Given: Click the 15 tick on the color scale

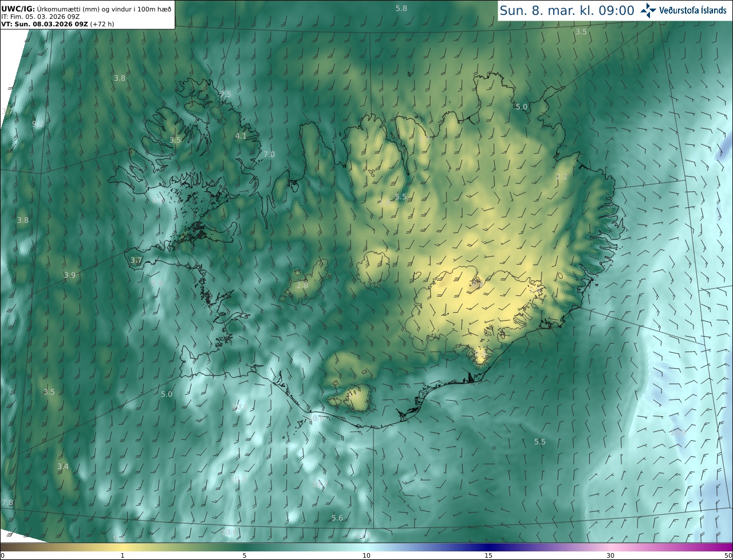Looking at the screenshot, I should coord(488,555).
